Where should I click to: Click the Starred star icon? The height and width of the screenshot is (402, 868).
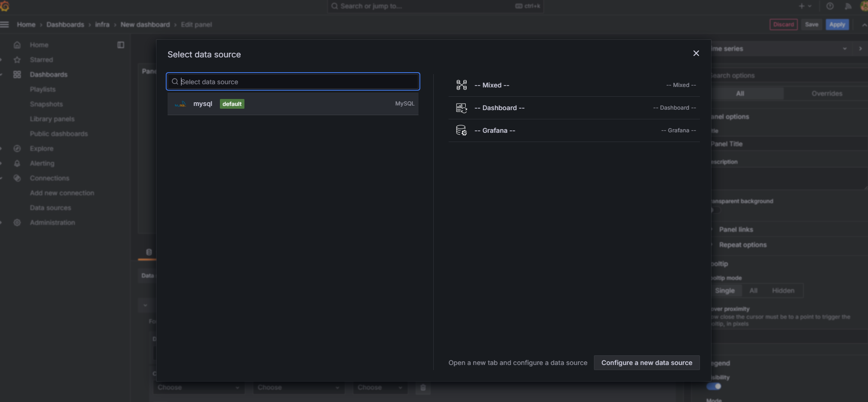[17, 60]
